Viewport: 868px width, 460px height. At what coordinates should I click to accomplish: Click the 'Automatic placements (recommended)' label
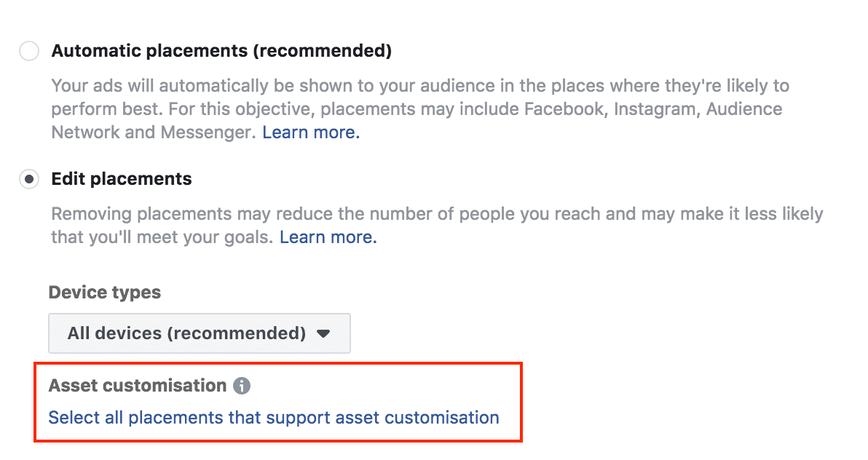tap(221, 52)
